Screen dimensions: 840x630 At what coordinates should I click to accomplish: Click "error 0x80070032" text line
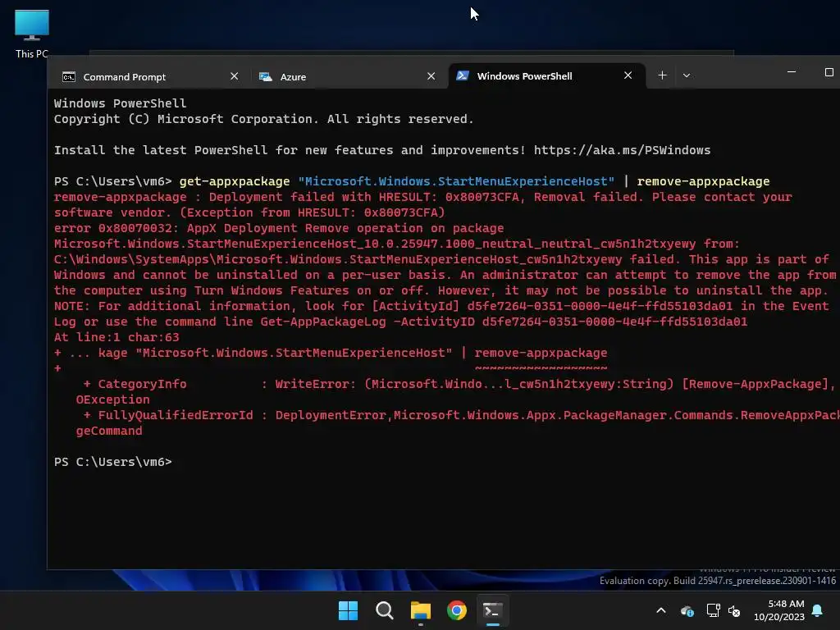click(279, 228)
